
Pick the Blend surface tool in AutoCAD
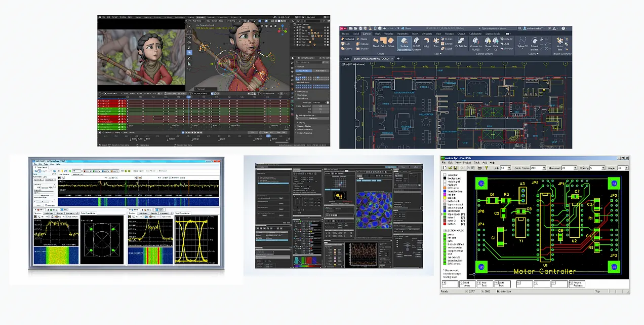376,42
